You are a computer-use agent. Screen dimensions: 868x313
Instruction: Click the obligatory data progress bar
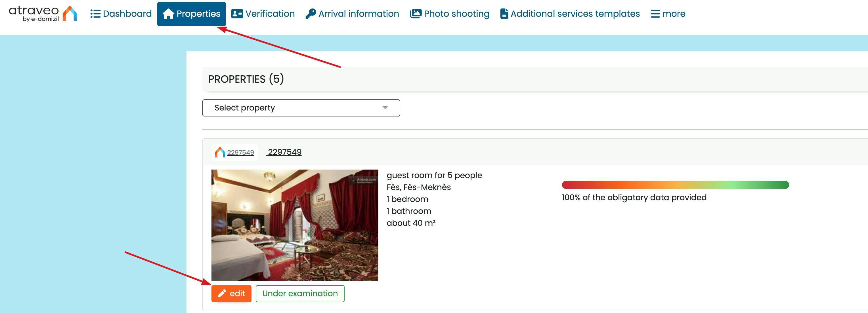point(675,185)
